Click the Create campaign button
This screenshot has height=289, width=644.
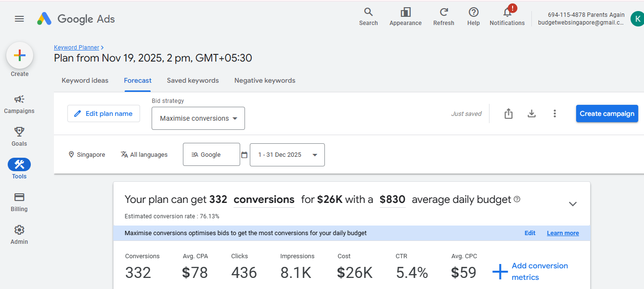[x=607, y=113]
